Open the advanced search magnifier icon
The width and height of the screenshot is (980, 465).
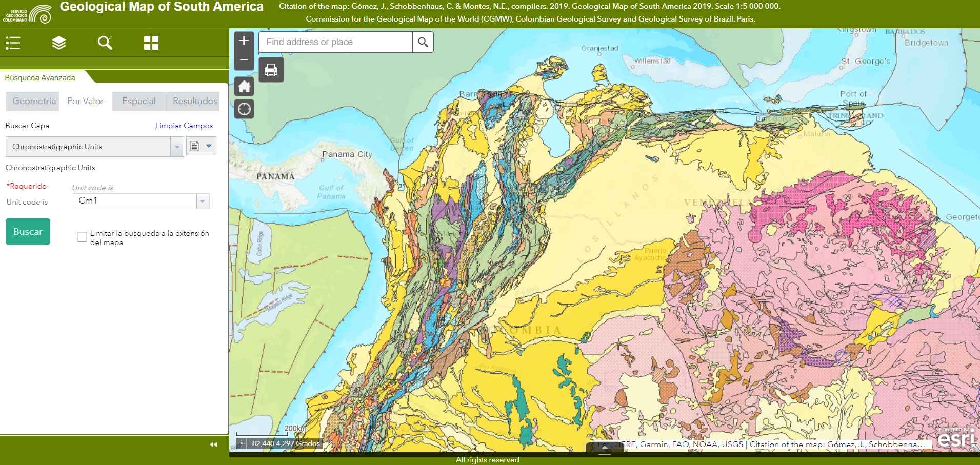click(x=105, y=43)
